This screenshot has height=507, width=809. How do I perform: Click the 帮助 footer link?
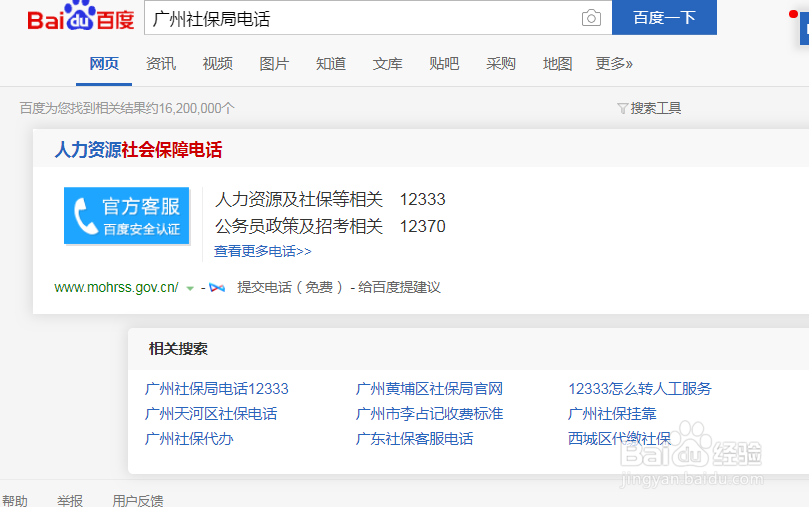[15, 501]
